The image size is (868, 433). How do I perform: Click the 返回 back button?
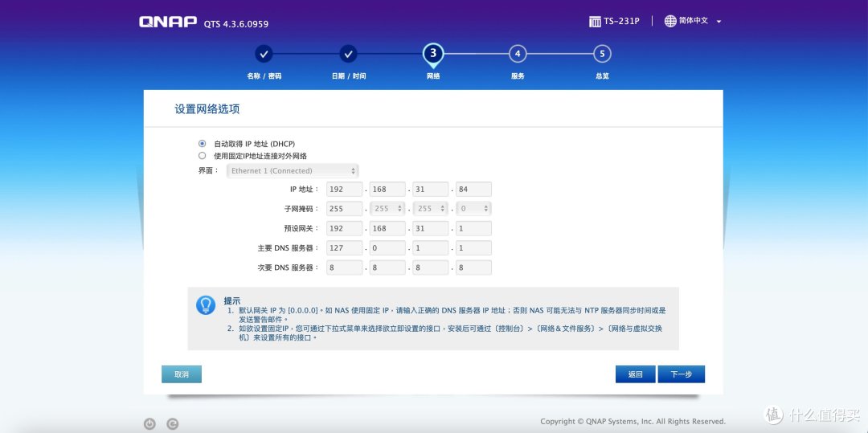(x=636, y=374)
